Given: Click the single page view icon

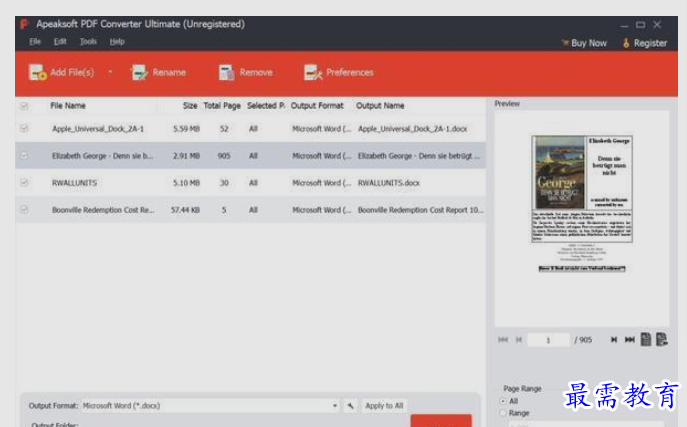Looking at the screenshot, I should click(646, 339).
